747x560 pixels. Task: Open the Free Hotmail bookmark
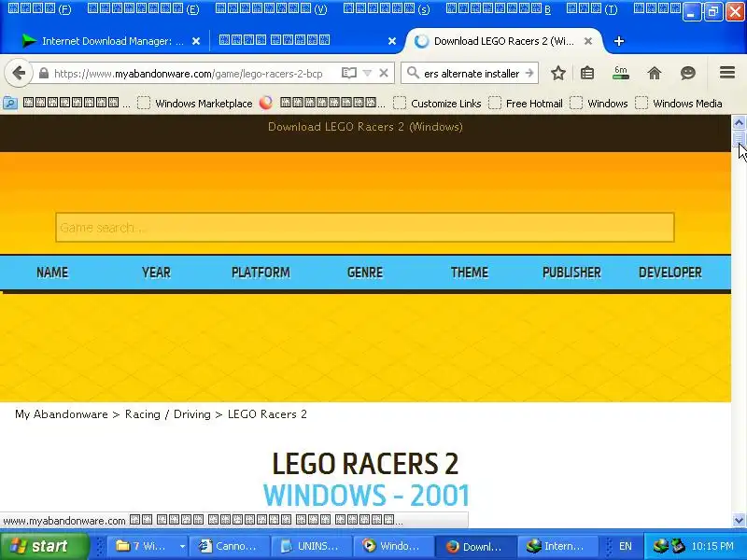tap(526, 104)
